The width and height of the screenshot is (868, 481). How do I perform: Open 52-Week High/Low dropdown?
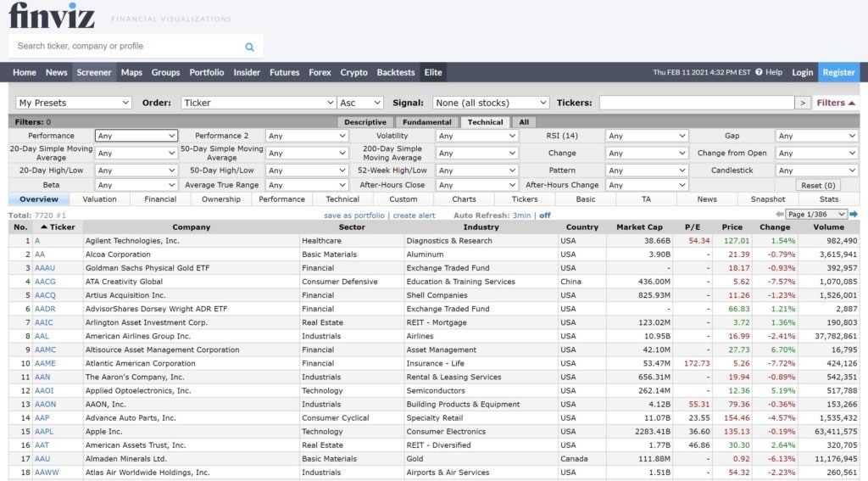tap(476, 171)
